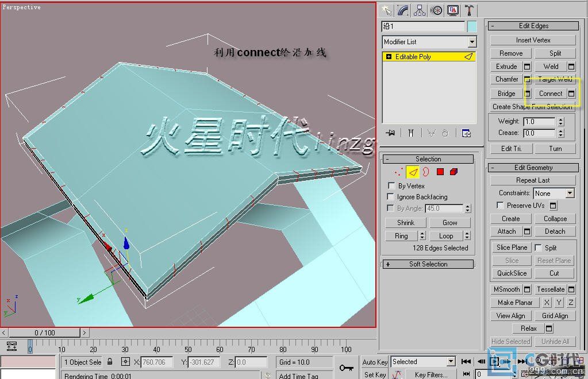
Task: Click the Grow selection button
Action: pos(449,223)
